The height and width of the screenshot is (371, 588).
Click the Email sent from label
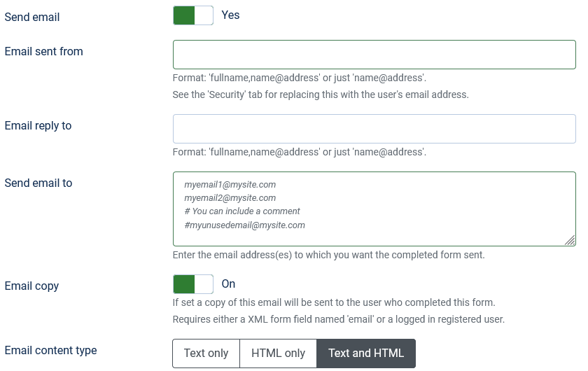point(43,51)
